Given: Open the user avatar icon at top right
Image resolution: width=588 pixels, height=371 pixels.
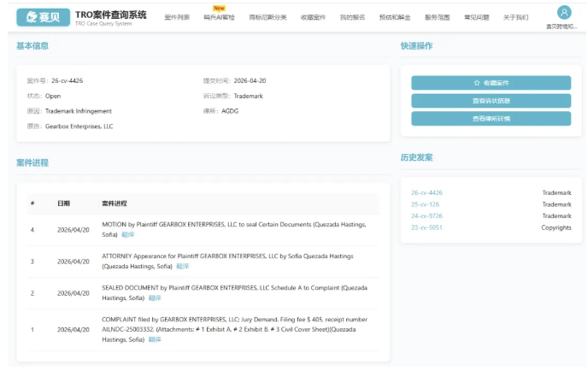Looking at the screenshot, I should 564,12.
